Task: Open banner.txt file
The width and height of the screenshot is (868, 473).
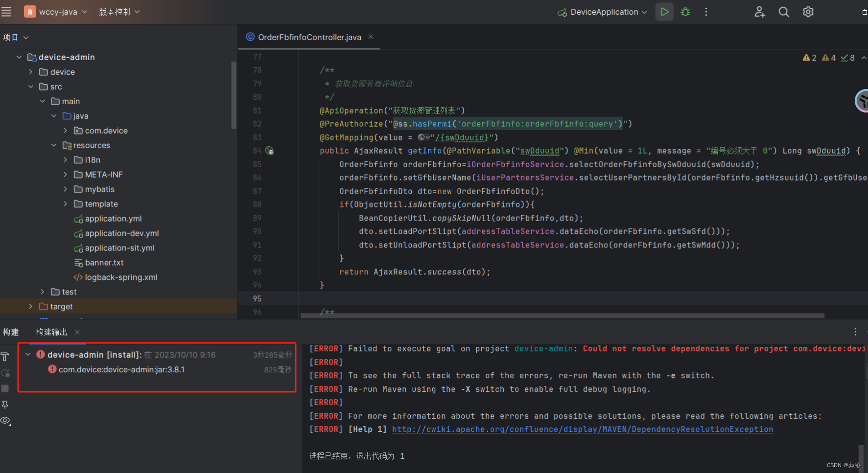Action: point(98,263)
